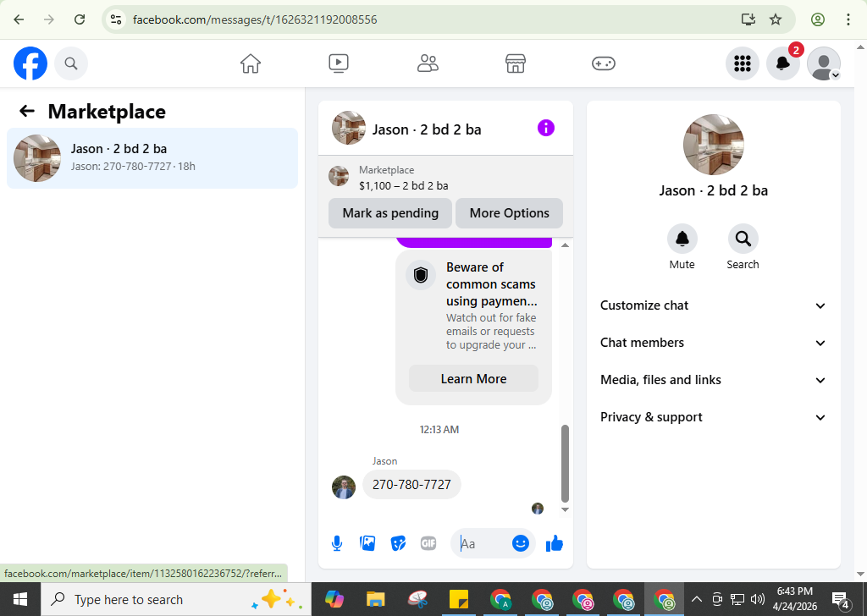
Task: Click Mark as pending button
Action: (390, 213)
